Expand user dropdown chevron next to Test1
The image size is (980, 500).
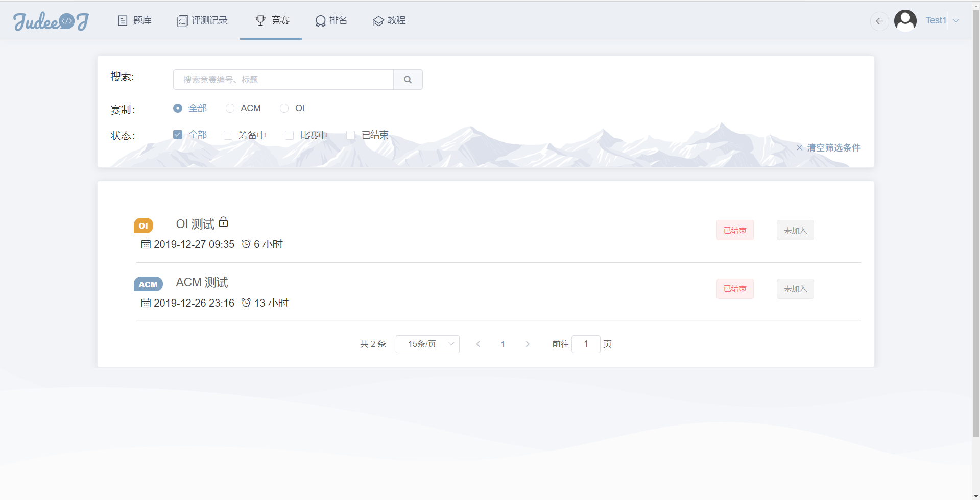[956, 21]
